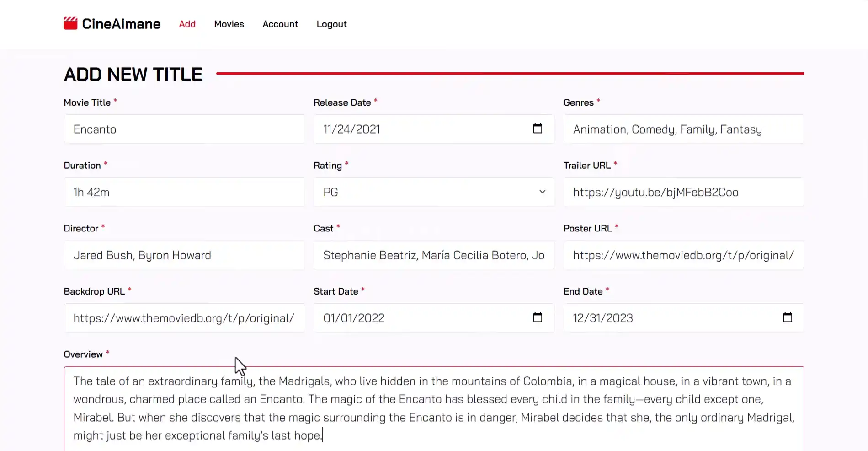This screenshot has width=868, height=451.
Task: Click the Start Date field showing 01/01/2022
Action: tap(434, 318)
